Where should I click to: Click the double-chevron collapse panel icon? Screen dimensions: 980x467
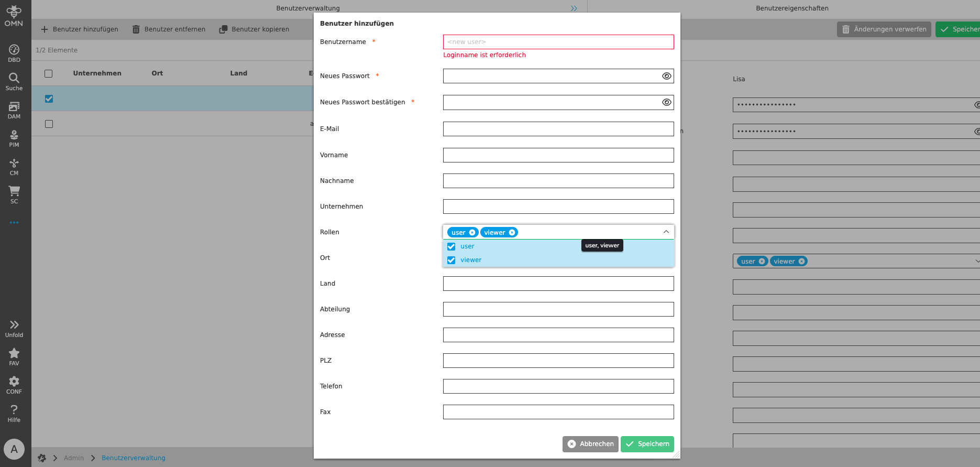tap(574, 8)
